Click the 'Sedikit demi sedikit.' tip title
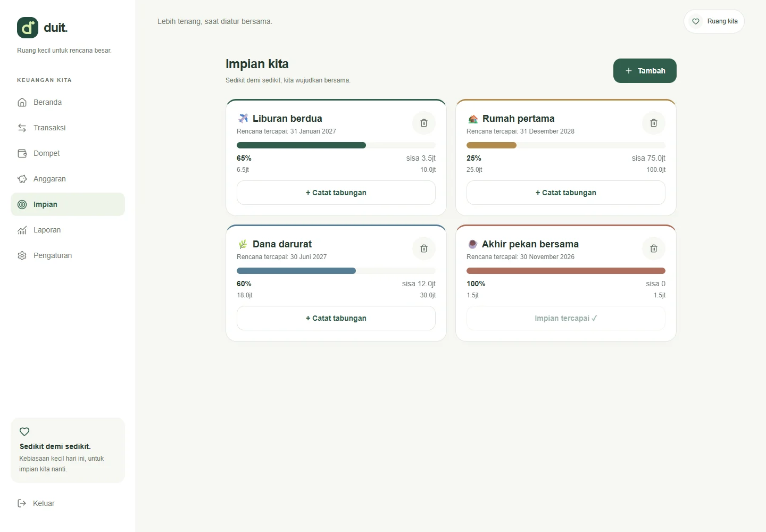The height and width of the screenshot is (532, 766). point(55,446)
